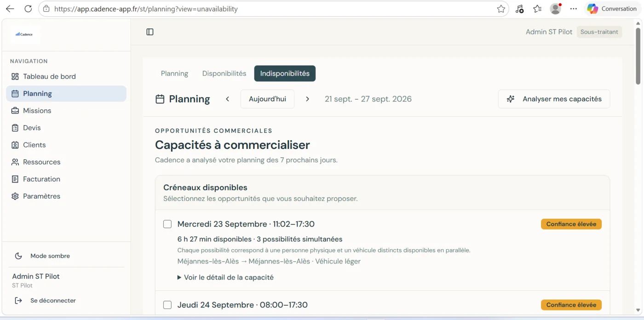Screen dimensions: 644x320
Task: Open Facturation from the sidebar
Action: (x=66, y=179)
